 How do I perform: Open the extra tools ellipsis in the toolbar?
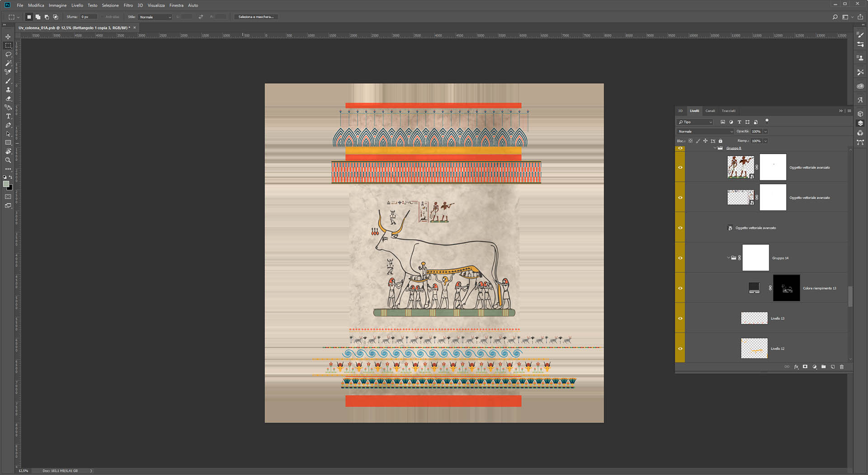point(8,169)
